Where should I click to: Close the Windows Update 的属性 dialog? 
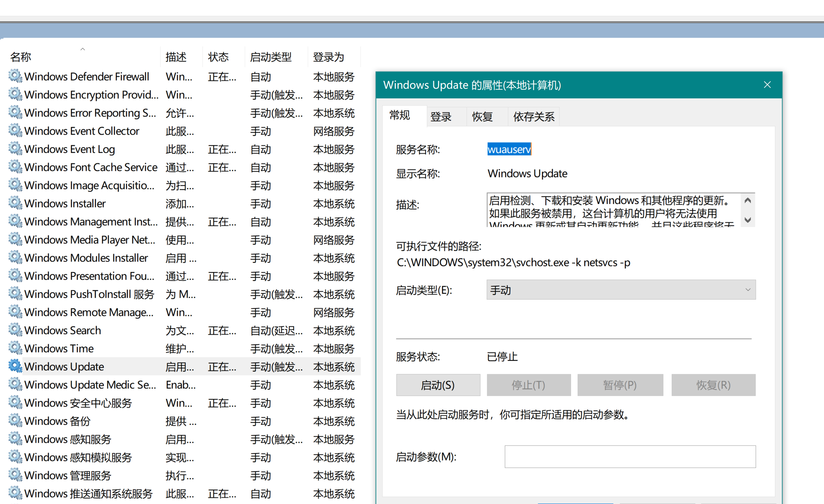(x=767, y=85)
